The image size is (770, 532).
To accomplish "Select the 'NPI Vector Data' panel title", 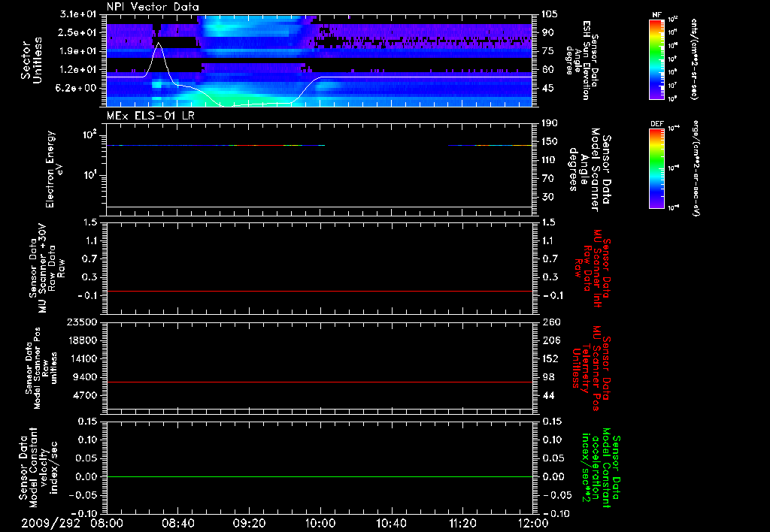I will point(153,7).
